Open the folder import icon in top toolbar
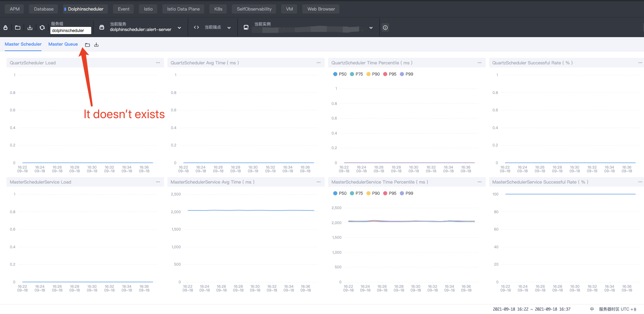 click(18, 28)
